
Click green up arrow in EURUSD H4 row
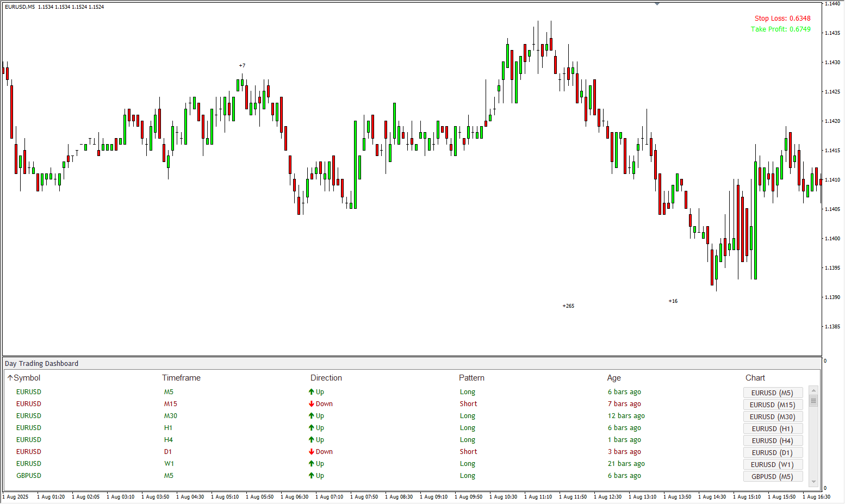point(312,440)
